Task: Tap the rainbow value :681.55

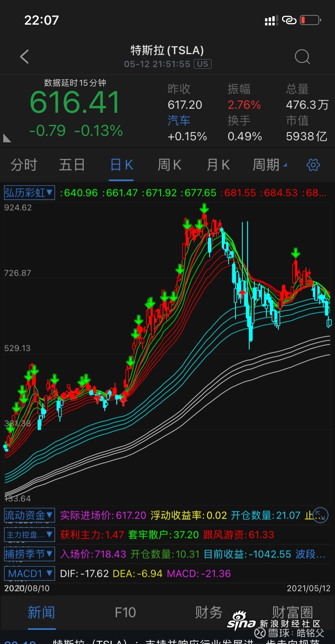Action: click(x=238, y=193)
